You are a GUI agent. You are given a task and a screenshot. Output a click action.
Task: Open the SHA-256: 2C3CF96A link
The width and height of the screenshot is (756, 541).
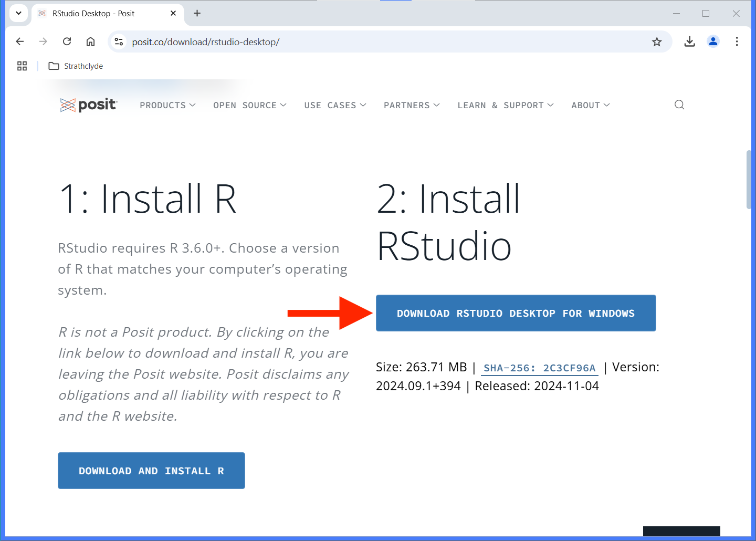pyautogui.click(x=540, y=368)
